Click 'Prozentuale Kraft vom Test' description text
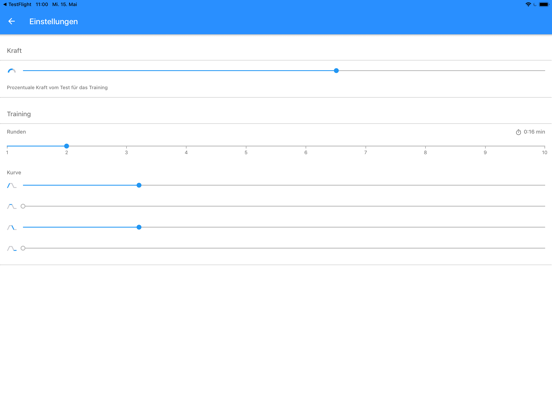 (57, 87)
